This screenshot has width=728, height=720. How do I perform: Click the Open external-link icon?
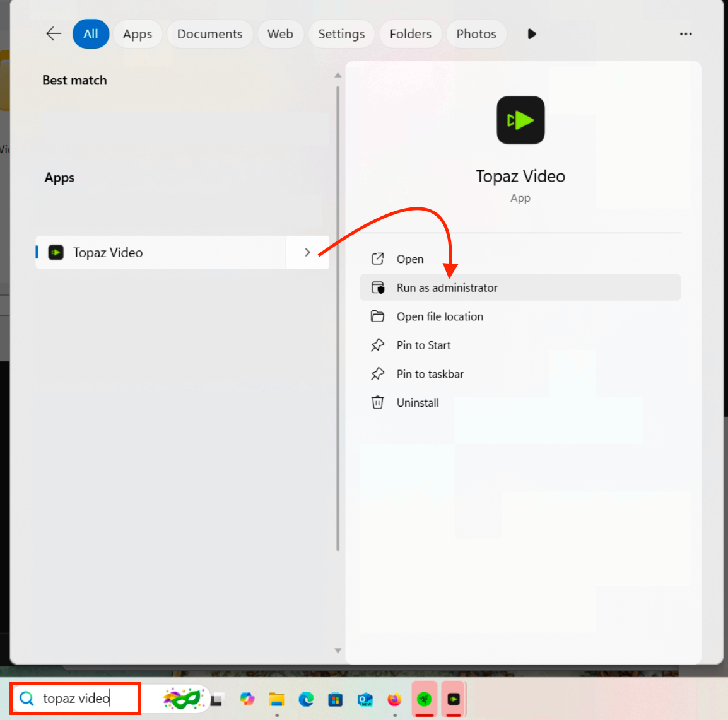[x=377, y=259]
